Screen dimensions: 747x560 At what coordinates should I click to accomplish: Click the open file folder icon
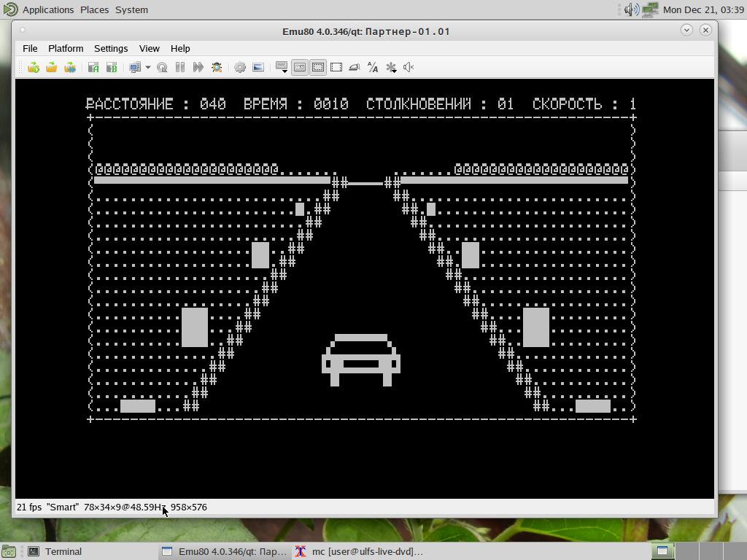[x=52, y=67]
